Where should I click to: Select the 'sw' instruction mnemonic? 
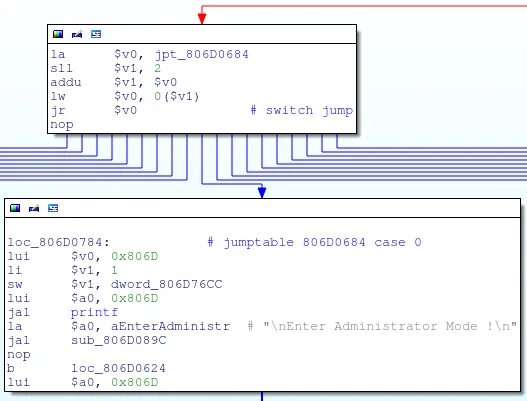[15, 285]
